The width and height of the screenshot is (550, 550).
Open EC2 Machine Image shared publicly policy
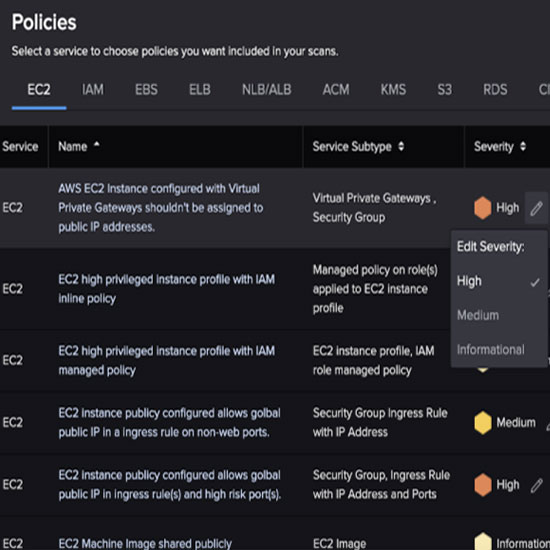coord(145,543)
